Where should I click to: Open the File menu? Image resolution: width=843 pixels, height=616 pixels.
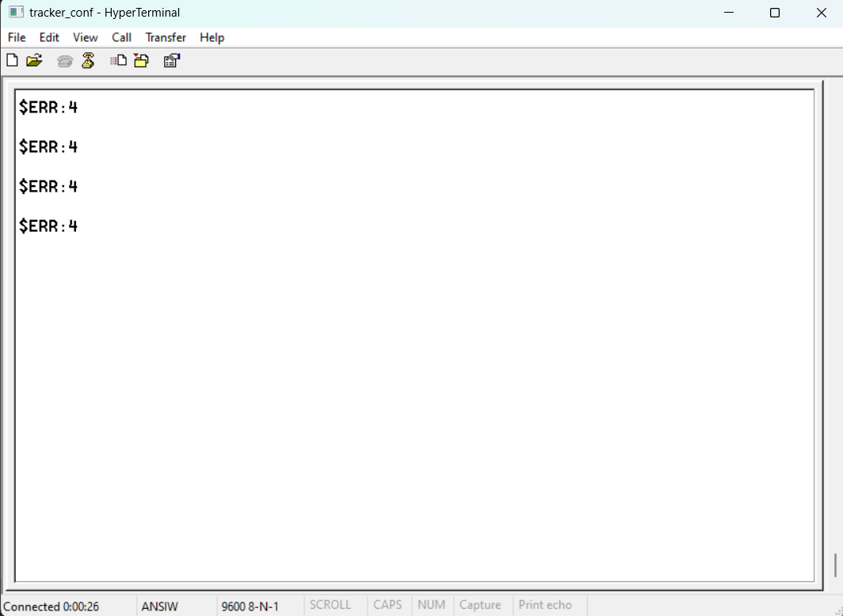17,37
